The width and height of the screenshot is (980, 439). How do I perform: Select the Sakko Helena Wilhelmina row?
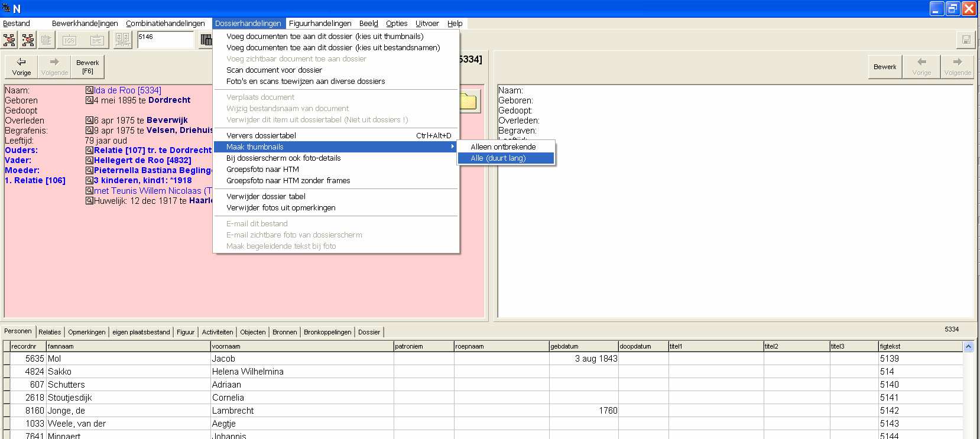pyautogui.click(x=483, y=372)
